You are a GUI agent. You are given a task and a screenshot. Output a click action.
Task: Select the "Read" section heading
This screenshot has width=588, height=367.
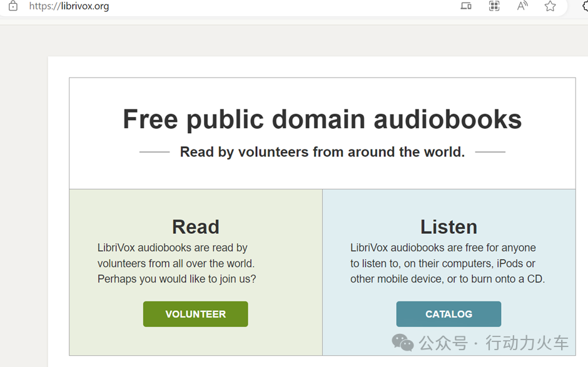[x=195, y=226]
